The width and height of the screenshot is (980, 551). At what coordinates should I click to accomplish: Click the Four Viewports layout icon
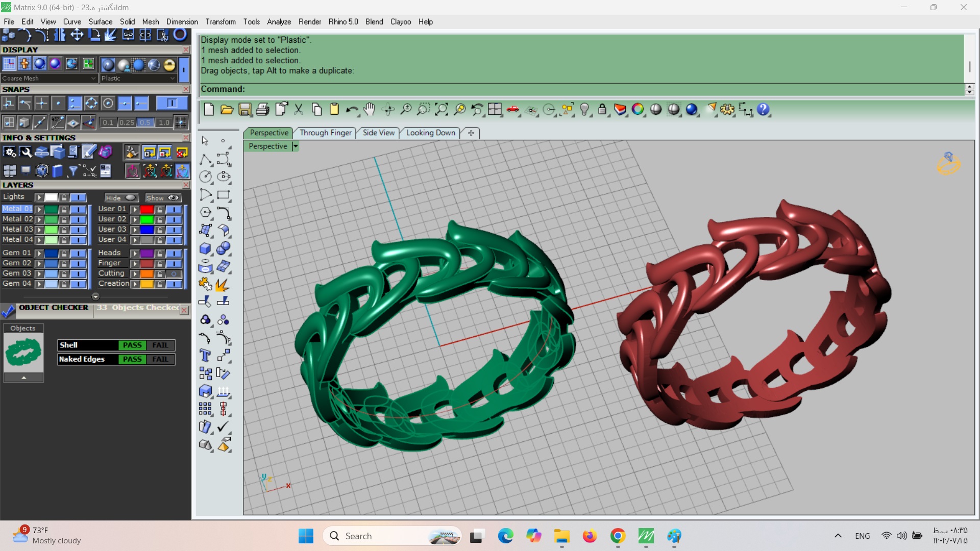pyautogui.click(x=495, y=109)
